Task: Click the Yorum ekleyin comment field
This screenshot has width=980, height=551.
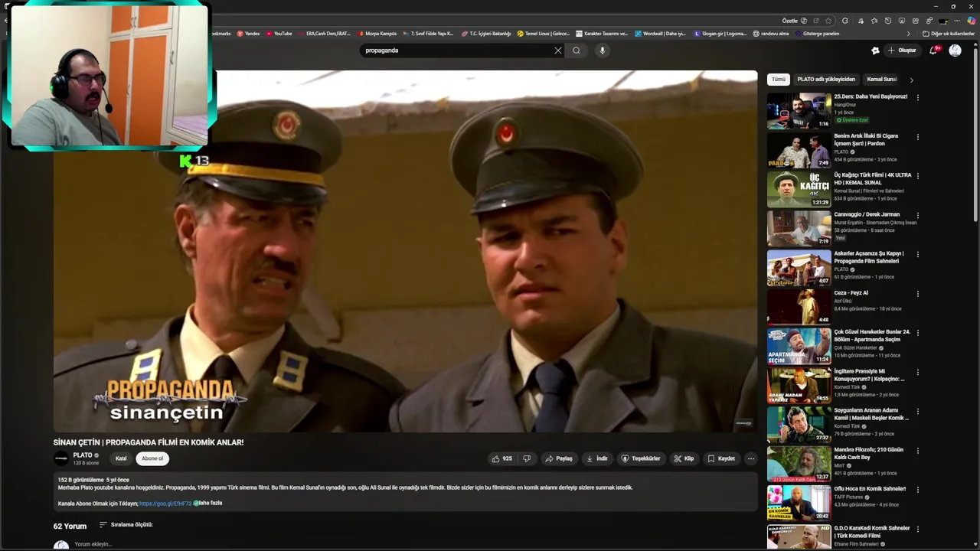Action: (93, 544)
